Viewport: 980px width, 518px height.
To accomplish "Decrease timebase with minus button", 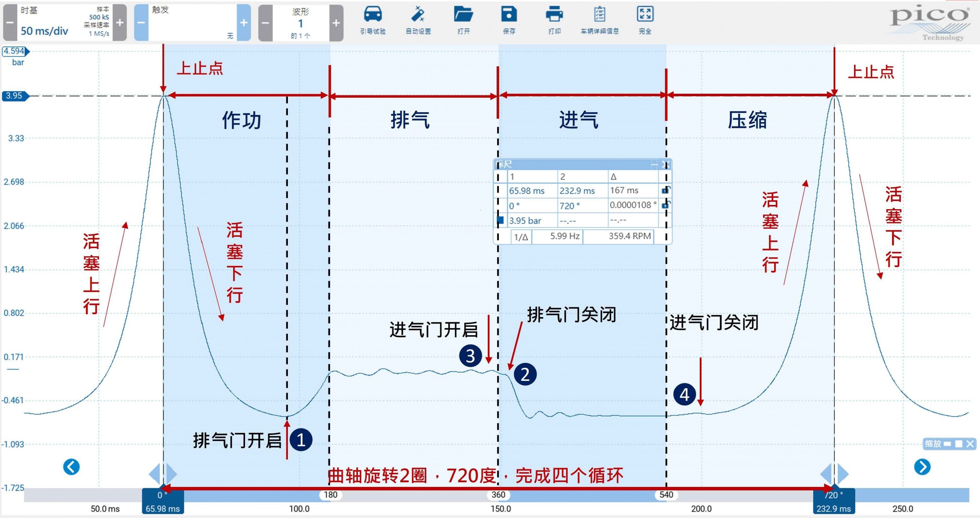I will pos(10,23).
